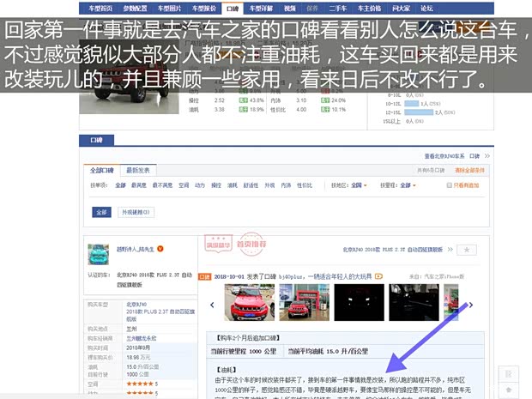Click the video icon after review title
532x399 pixels.
[378, 276]
